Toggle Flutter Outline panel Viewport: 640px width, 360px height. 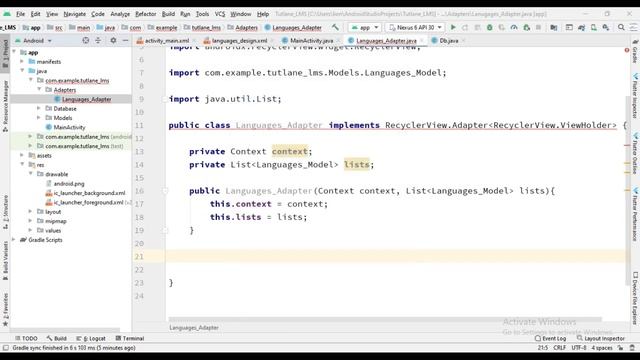click(x=635, y=153)
